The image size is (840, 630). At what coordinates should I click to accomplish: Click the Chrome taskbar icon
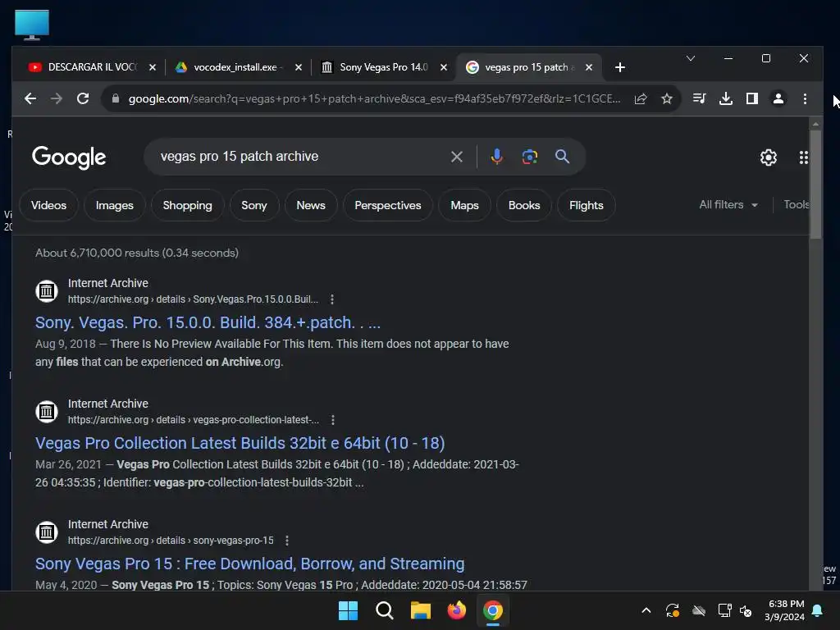(493, 610)
